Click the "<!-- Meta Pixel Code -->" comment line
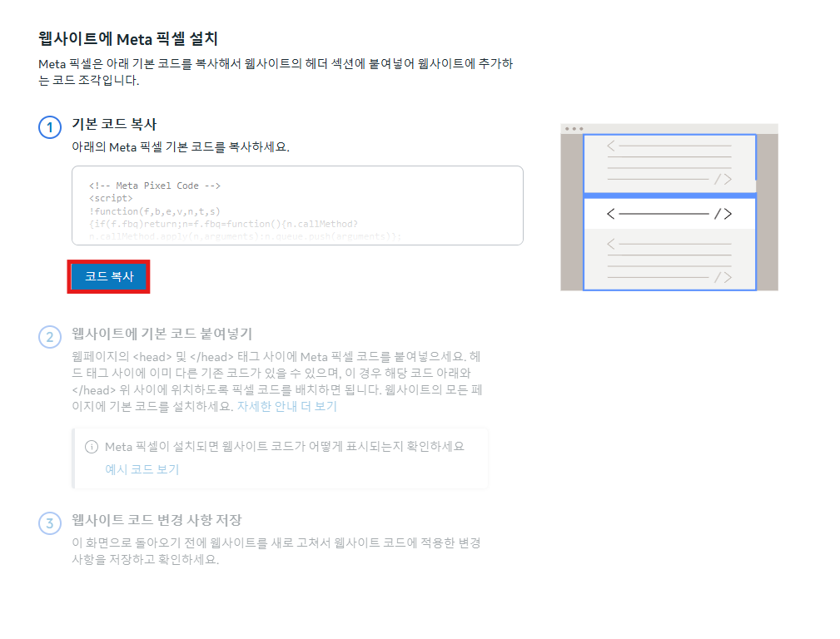This screenshot has width=840, height=639. [x=154, y=186]
